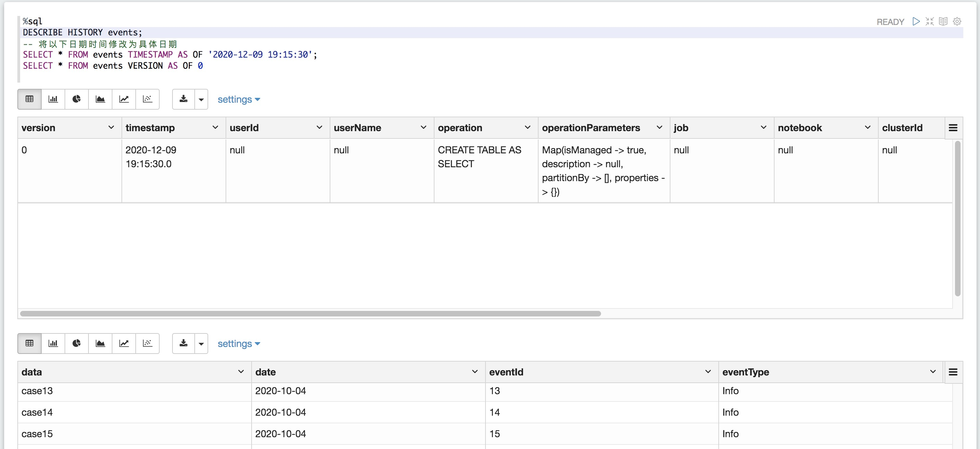Run this paragraph with the play icon
Viewport: 980px width, 449px height.
(916, 21)
